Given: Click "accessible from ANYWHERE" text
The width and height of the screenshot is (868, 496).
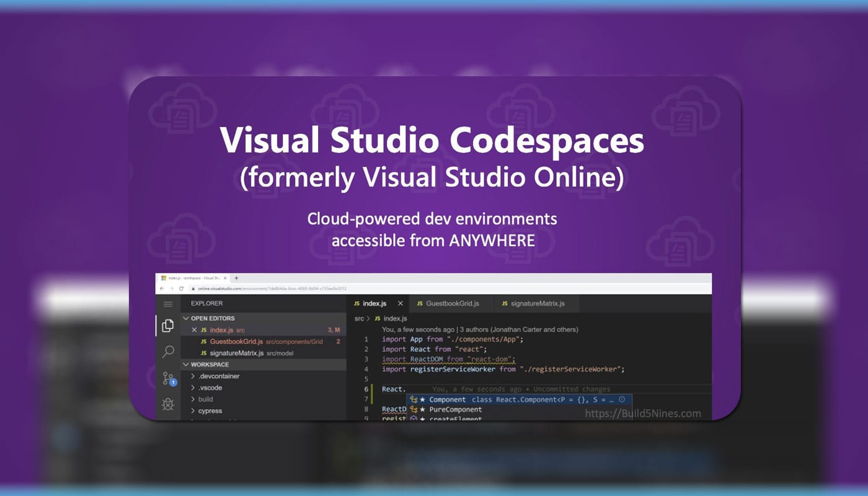Looking at the screenshot, I should tap(433, 240).
